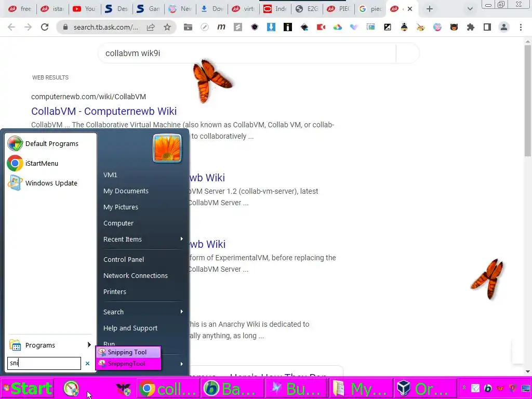The height and width of the screenshot is (399, 532).
Task: Click the blue download arrow extension icon
Action: [271, 27]
